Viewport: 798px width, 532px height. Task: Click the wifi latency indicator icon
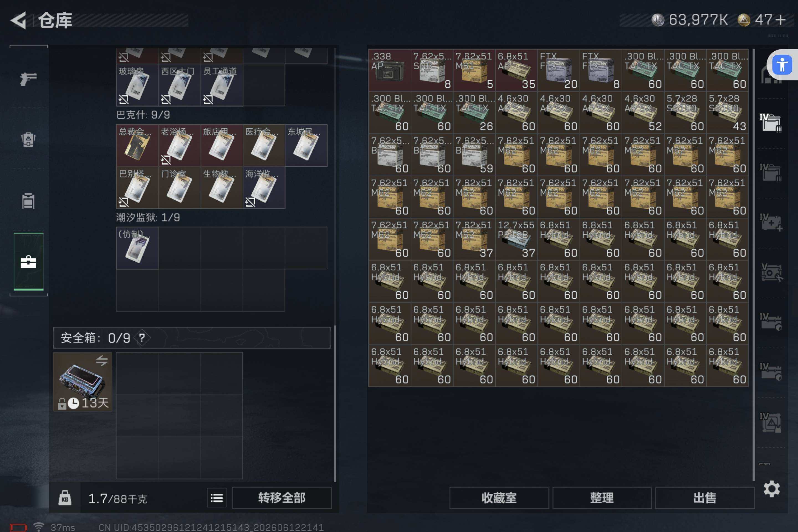tap(39, 527)
